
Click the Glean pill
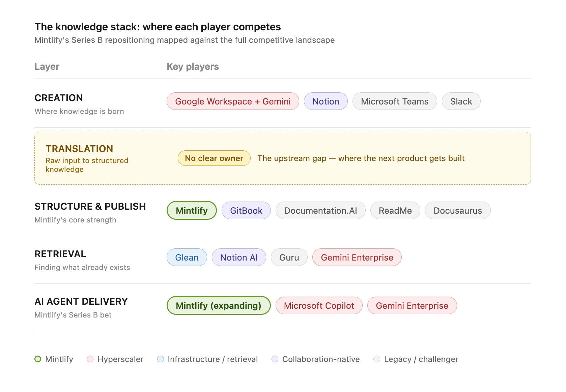click(187, 257)
